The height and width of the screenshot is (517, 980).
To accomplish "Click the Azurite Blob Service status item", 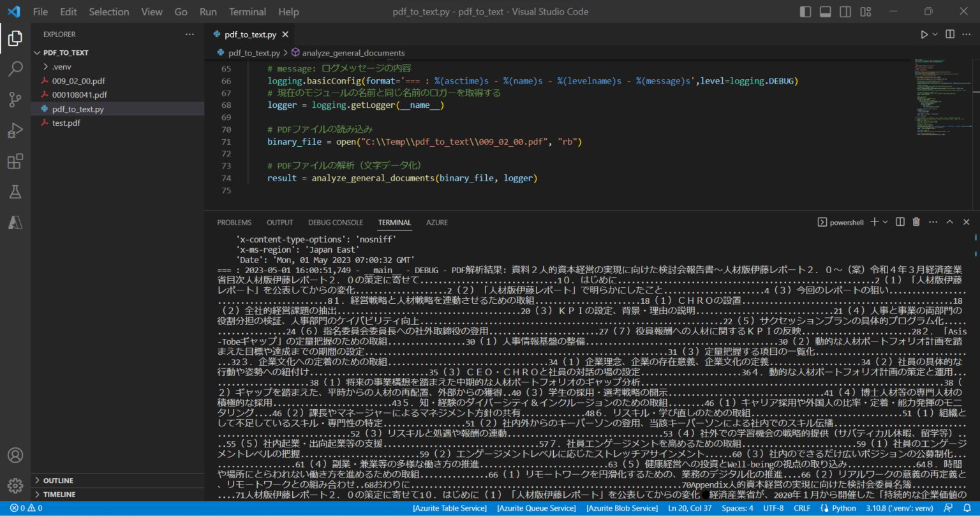I will click(622, 508).
